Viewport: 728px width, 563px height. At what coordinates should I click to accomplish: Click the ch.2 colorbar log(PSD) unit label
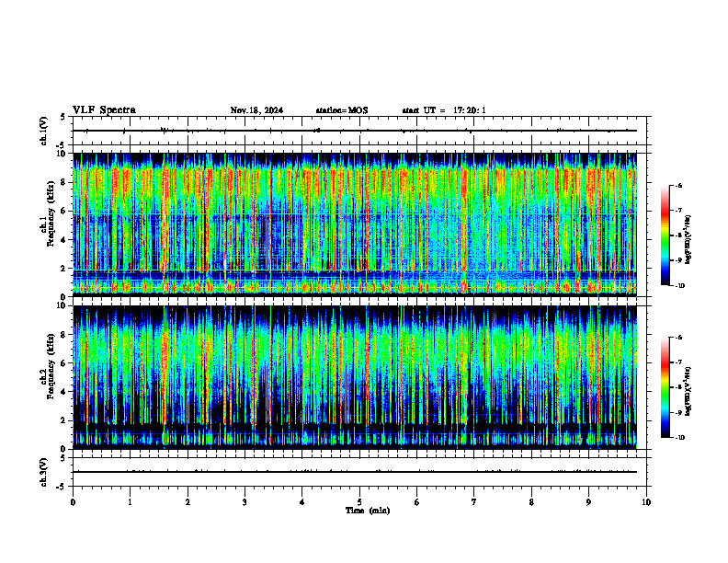[x=688, y=391]
